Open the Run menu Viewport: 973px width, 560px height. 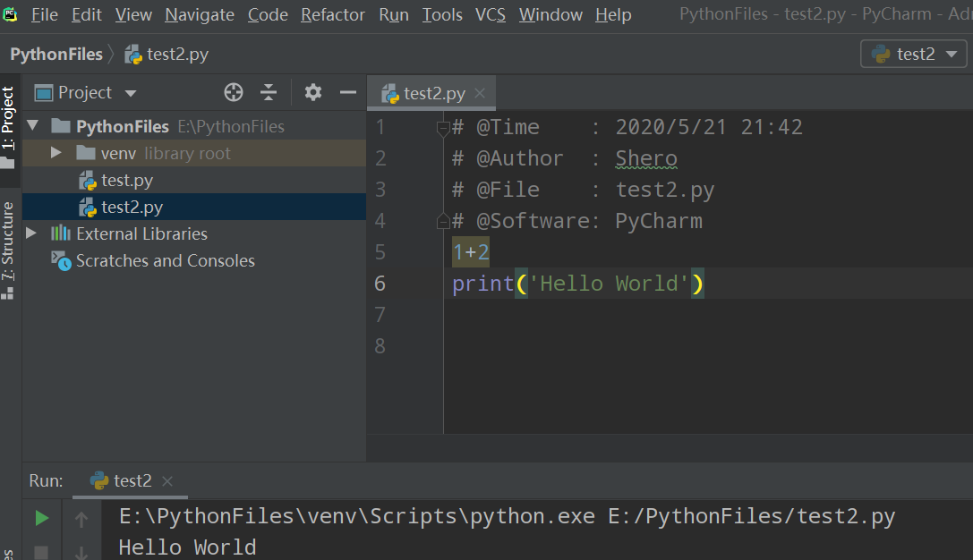394,14
